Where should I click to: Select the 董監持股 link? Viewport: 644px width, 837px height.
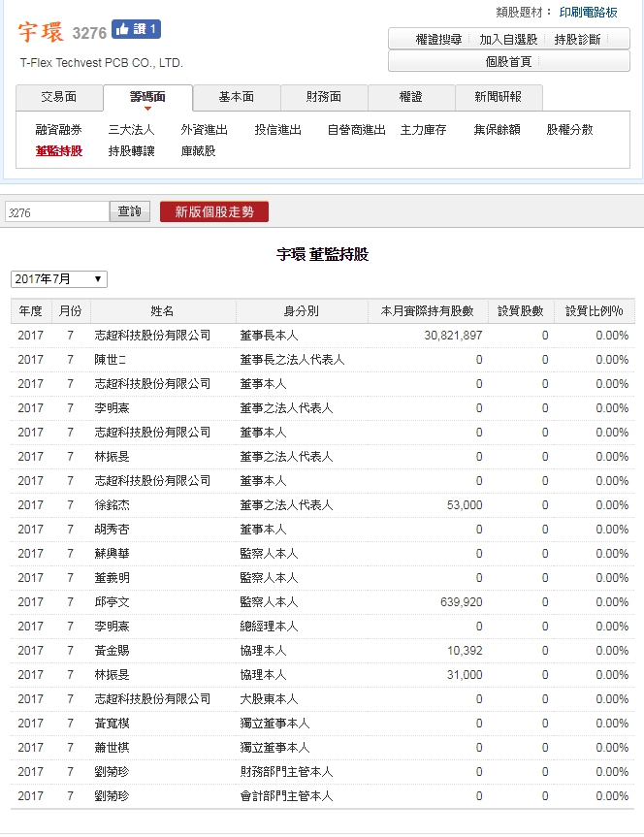tap(59, 151)
